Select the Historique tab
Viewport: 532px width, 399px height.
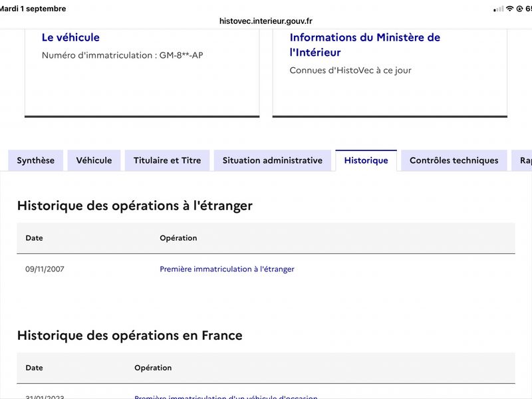coord(366,160)
